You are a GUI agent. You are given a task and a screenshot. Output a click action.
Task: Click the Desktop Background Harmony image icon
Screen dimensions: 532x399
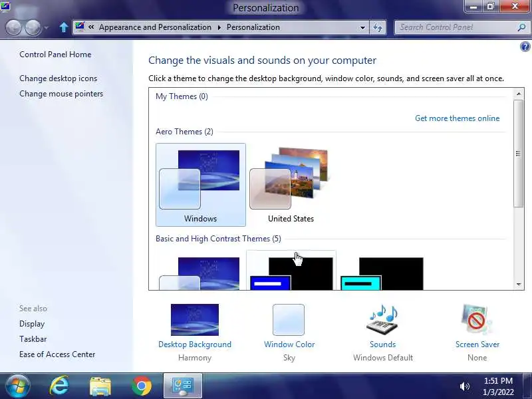pos(195,320)
